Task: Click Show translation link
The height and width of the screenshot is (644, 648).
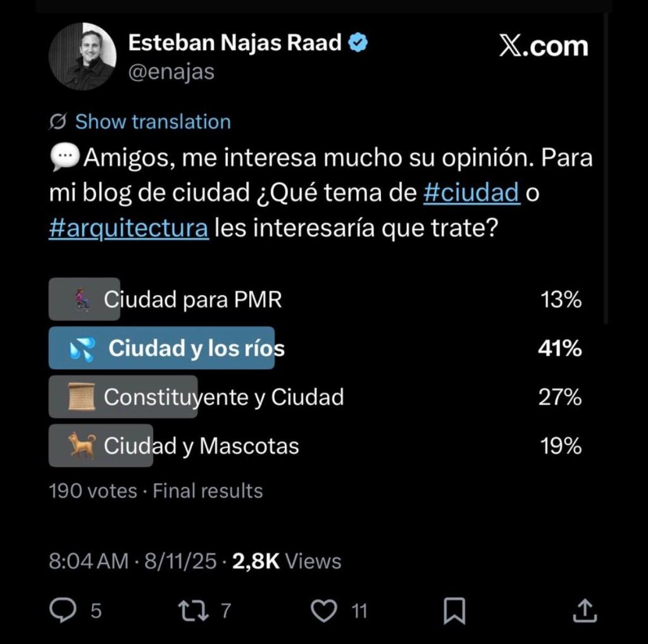Action: (x=153, y=122)
